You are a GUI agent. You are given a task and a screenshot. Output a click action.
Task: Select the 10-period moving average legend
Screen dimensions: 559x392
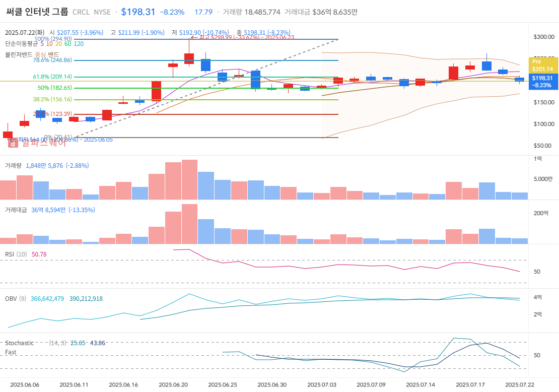49,44
